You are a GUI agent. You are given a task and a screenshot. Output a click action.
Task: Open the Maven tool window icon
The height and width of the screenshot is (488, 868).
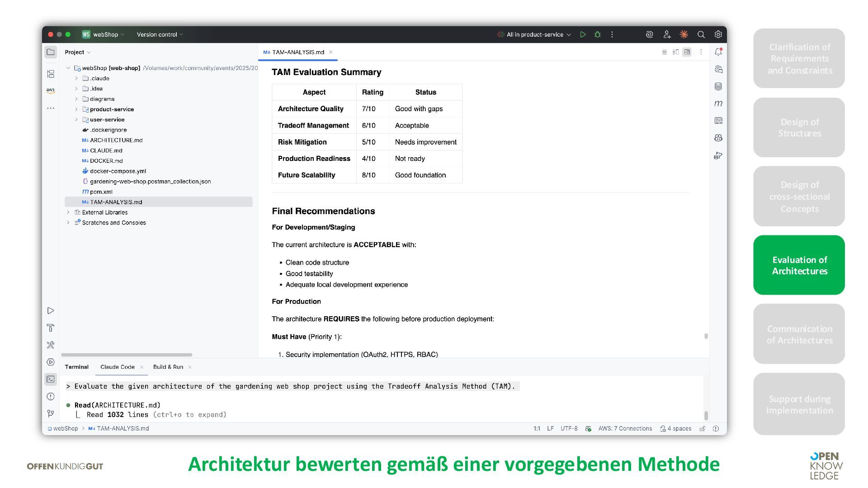tap(718, 103)
